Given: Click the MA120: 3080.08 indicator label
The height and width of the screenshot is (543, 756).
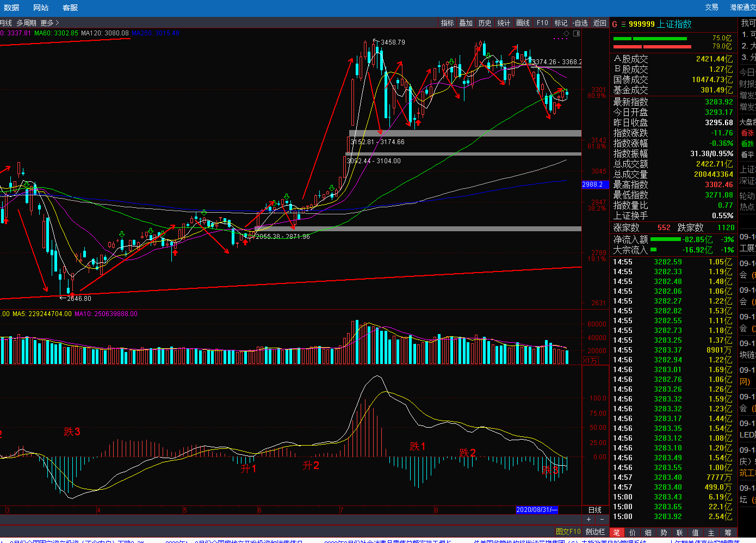Looking at the screenshot, I should [105, 33].
